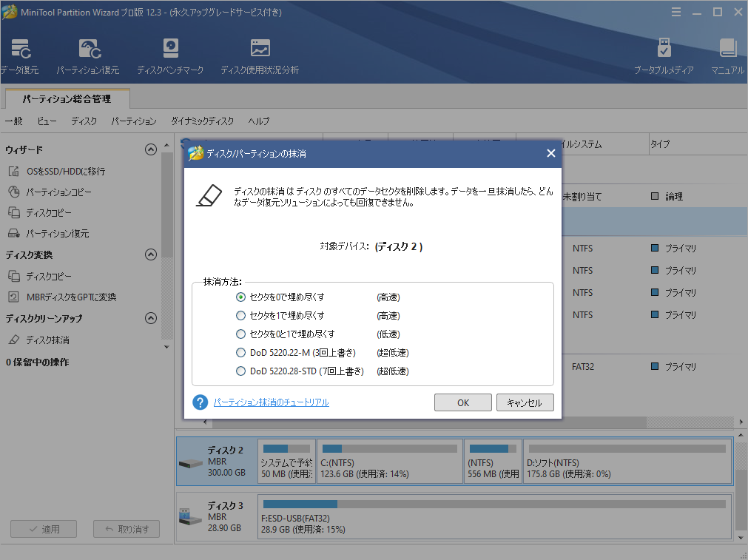Open the Manual (マニュアル) icon

727,57
